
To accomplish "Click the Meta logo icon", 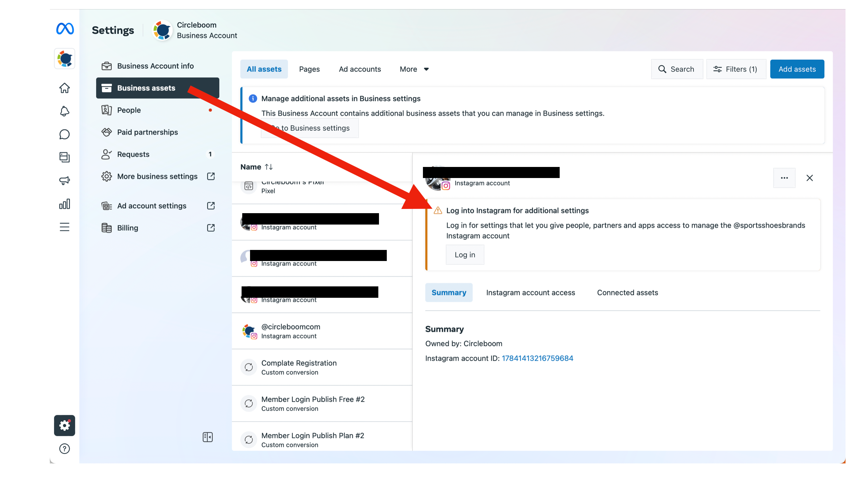I will (65, 29).
